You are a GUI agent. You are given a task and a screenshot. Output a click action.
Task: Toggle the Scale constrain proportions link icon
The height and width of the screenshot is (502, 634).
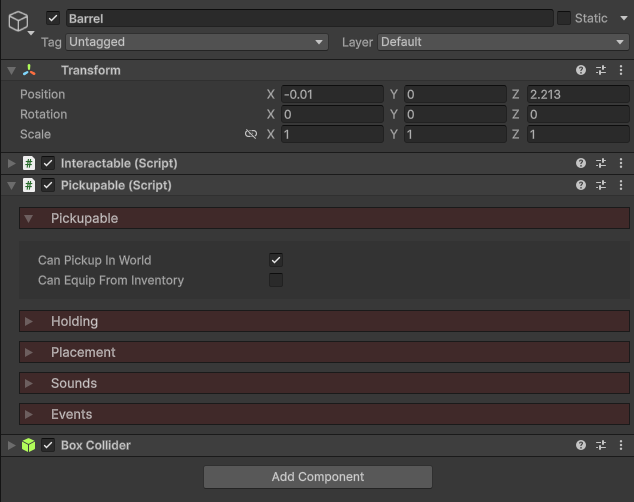[251, 135]
